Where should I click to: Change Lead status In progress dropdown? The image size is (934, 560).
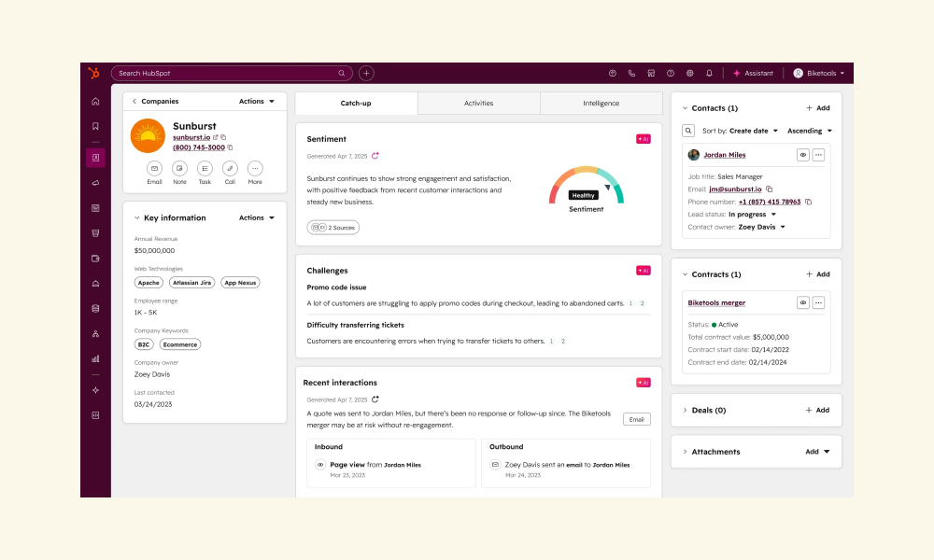coord(752,215)
